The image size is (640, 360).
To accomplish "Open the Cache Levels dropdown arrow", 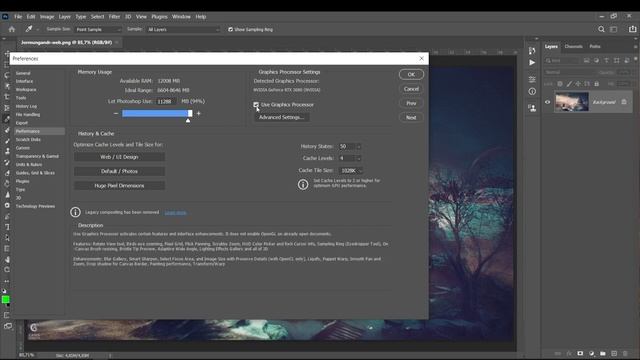I will [x=358, y=158].
